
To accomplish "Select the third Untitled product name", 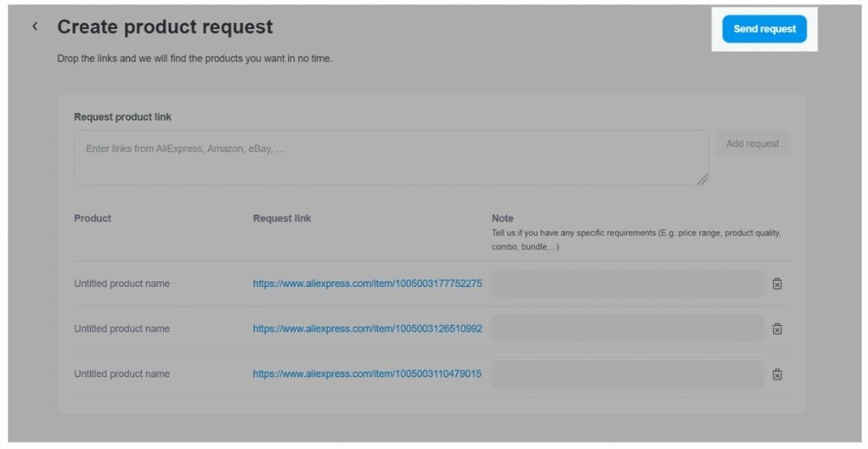I will [x=122, y=374].
